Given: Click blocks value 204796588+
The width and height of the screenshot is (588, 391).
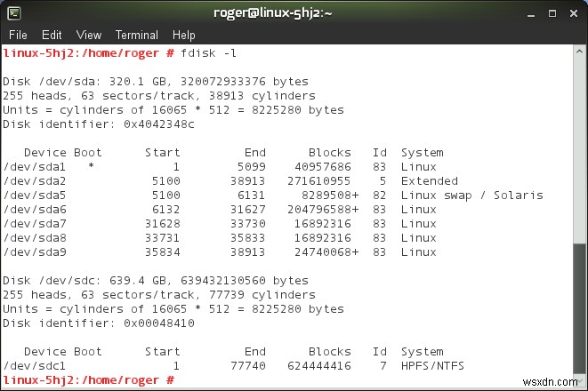Looking at the screenshot, I should pos(323,210).
